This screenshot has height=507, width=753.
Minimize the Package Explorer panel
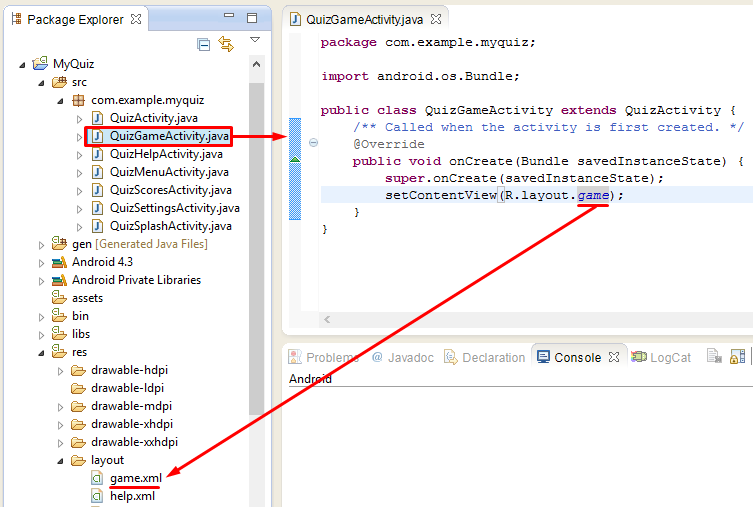[229, 16]
